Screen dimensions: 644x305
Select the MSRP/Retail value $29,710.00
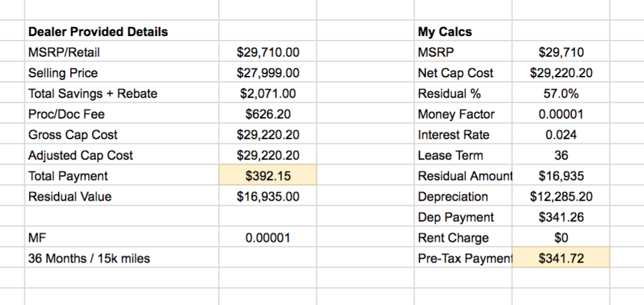pos(268,52)
